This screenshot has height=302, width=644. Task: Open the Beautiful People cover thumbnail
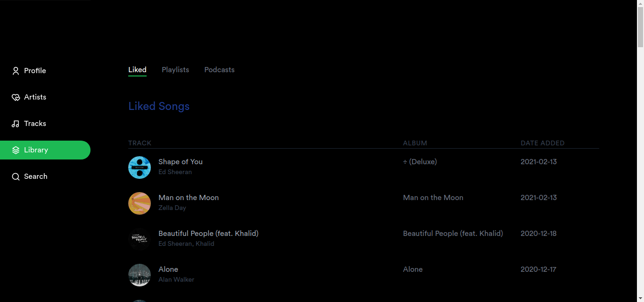[140, 239]
